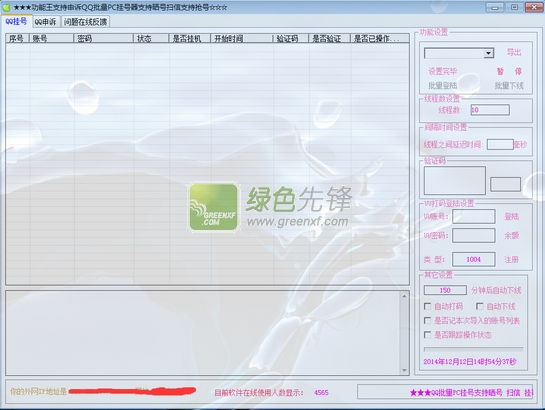Click the log pane scroll down arrow
Viewport: 545px width, 410px height.
point(404,370)
